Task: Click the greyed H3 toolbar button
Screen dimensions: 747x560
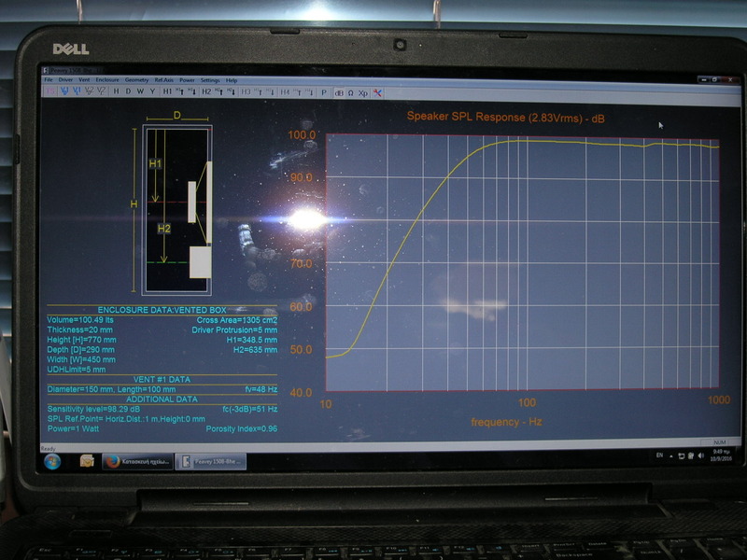Action: click(x=246, y=91)
